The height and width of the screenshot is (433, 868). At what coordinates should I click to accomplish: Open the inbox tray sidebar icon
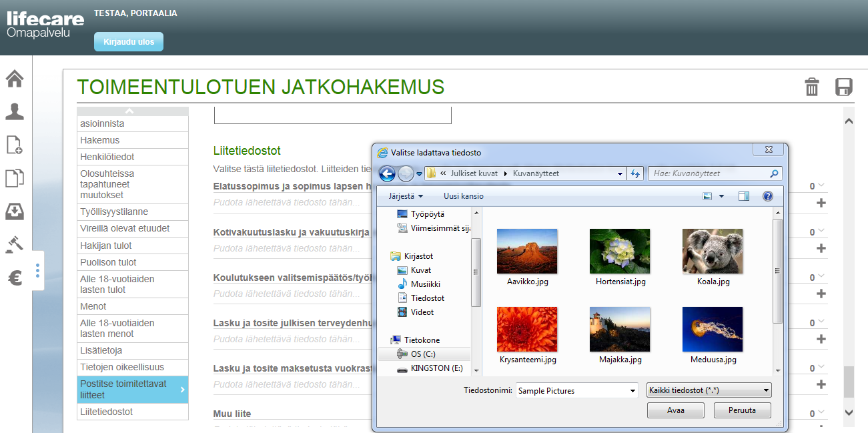click(15, 211)
